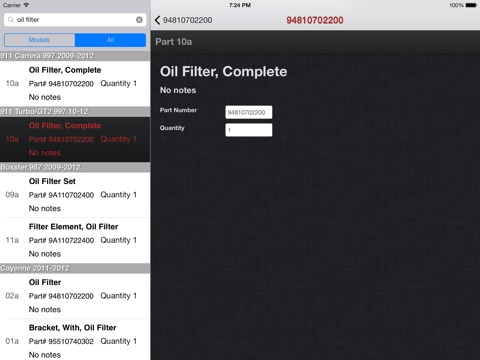The width and height of the screenshot is (480, 360).
Task: Tap Part# 95510740302 text
Action: pyautogui.click(x=61, y=341)
